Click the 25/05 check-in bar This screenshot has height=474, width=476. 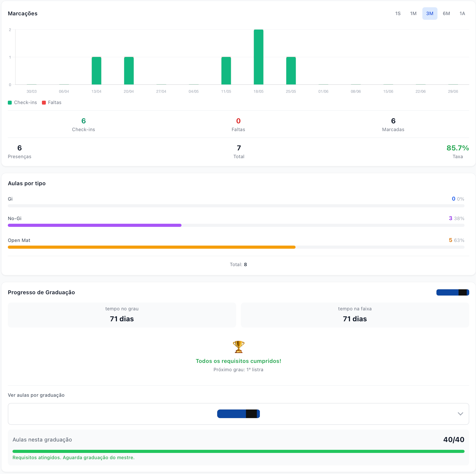pos(291,71)
